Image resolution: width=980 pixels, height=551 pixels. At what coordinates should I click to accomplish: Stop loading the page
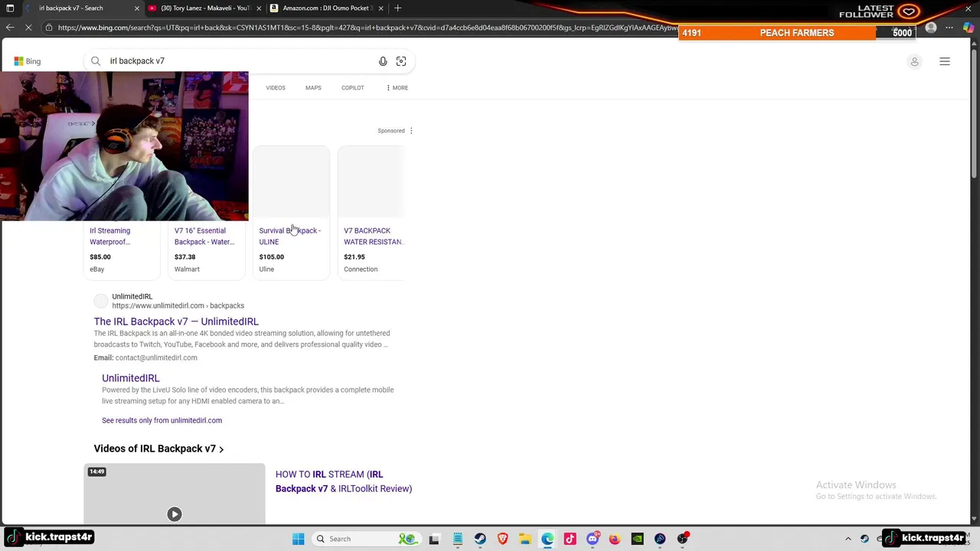click(29, 28)
